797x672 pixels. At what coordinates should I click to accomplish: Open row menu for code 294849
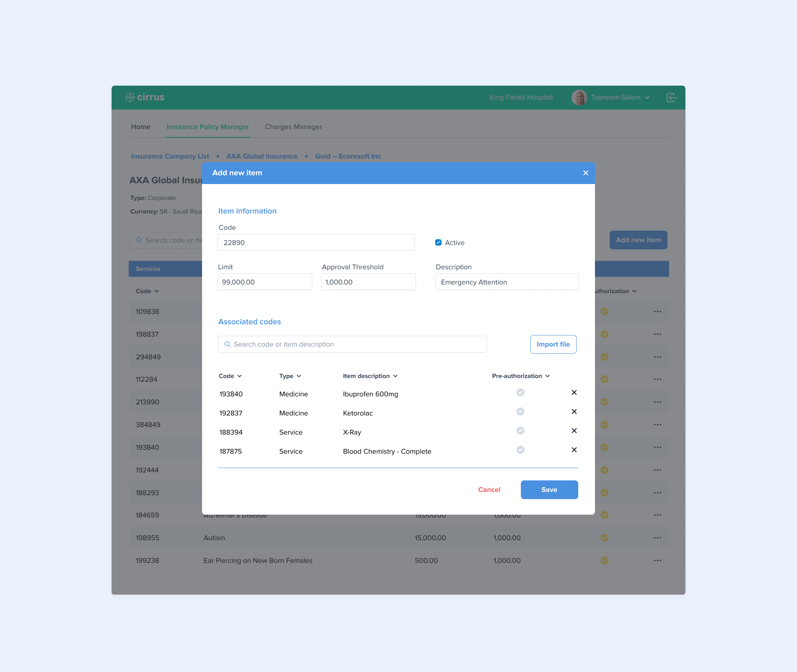[658, 357]
